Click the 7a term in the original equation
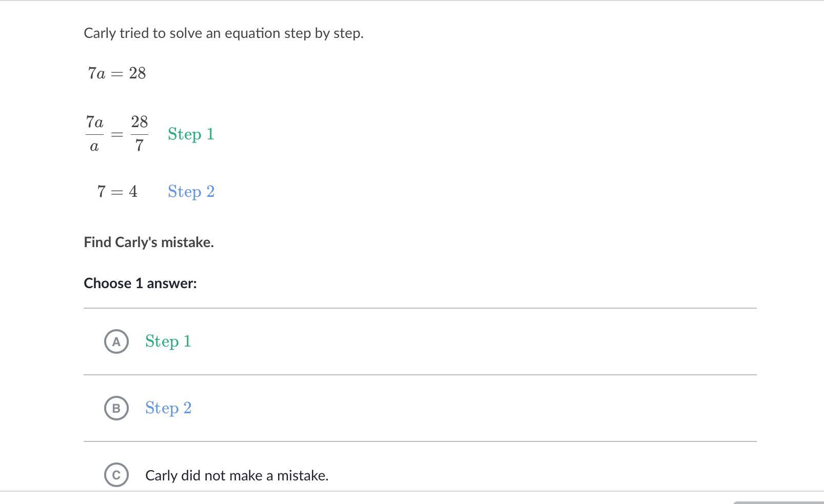The image size is (824, 504). (x=96, y=73)
